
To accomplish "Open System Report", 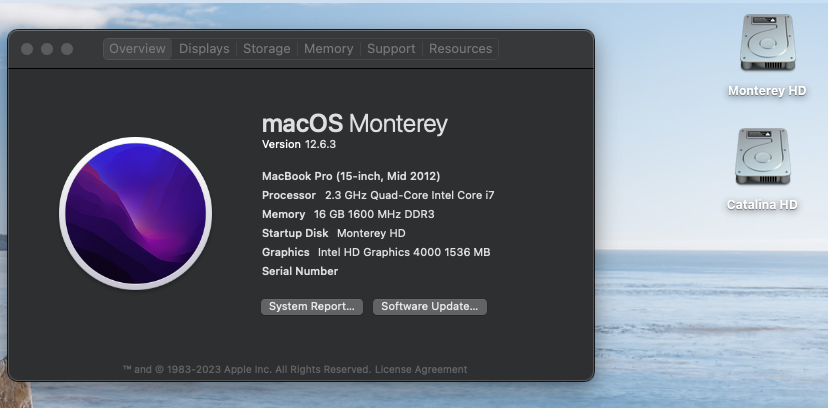I will coord(312,307).
